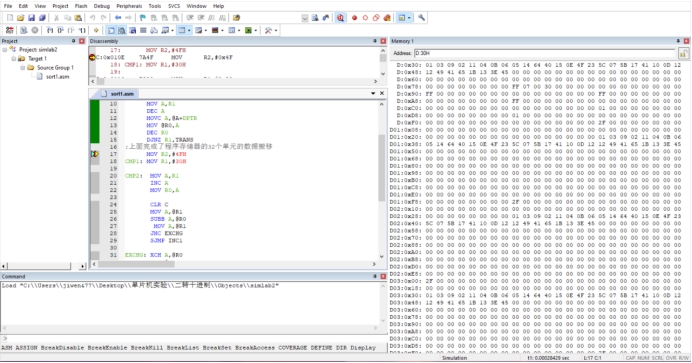Toggle auto-hide pin on Command panel
This screenshot has width=692, height=363.
tap(375, 277)
